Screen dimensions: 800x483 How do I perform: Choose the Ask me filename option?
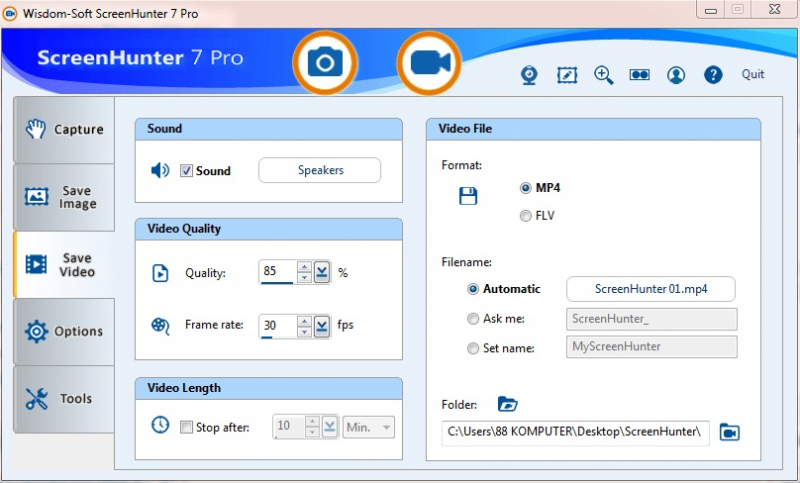(474, 319)
